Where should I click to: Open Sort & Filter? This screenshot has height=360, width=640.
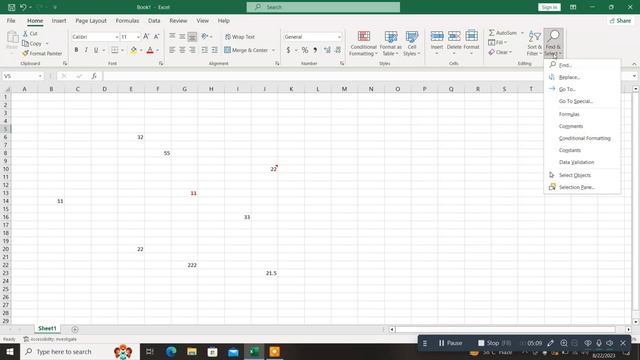coord(534,43)
